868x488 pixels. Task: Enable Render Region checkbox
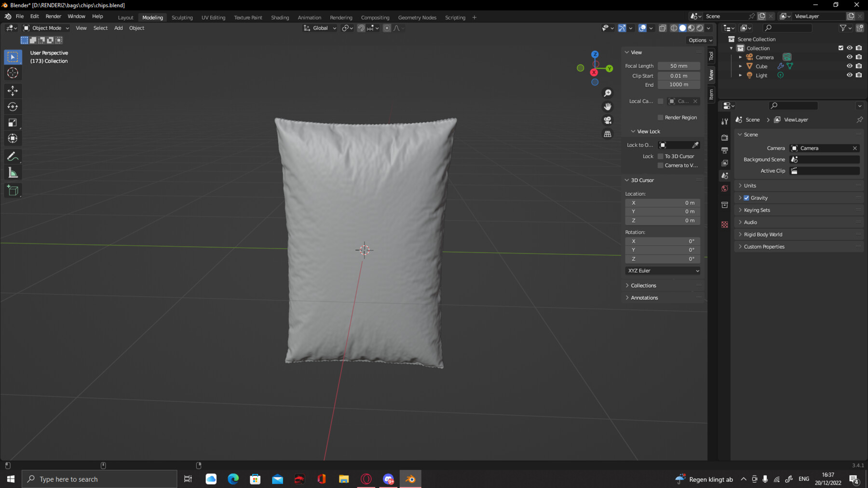pos(661,118)
